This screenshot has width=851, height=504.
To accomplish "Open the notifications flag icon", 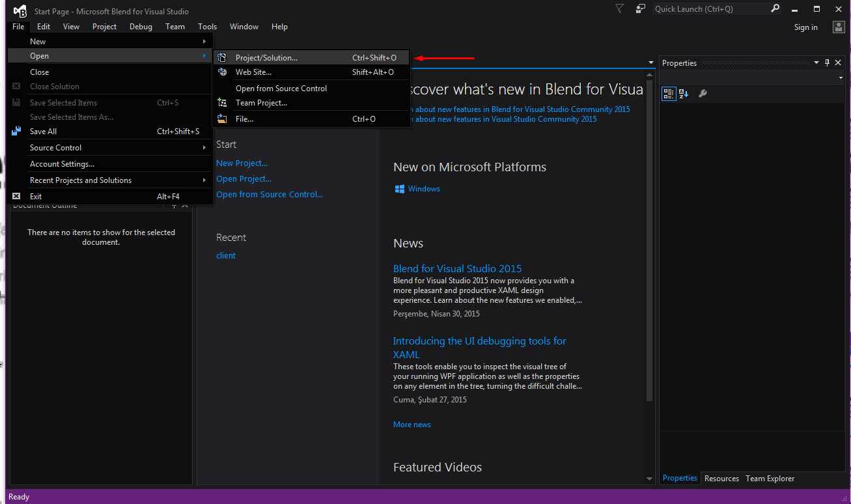I will pyautogui.click(x=620, y=8).
